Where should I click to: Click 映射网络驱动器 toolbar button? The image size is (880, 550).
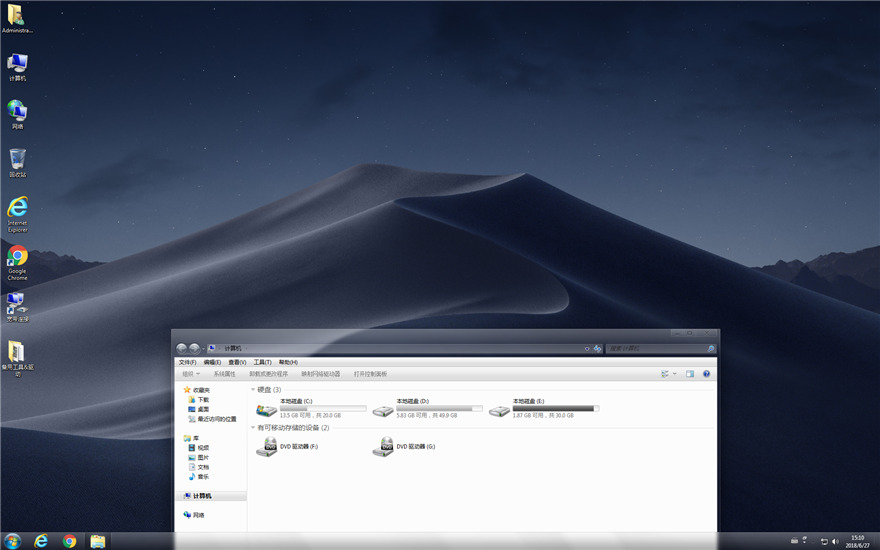(320, 374)
